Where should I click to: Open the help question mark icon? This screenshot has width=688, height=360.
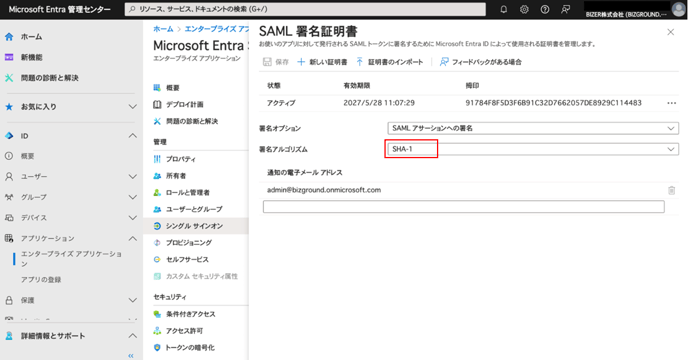coord(545,9)
